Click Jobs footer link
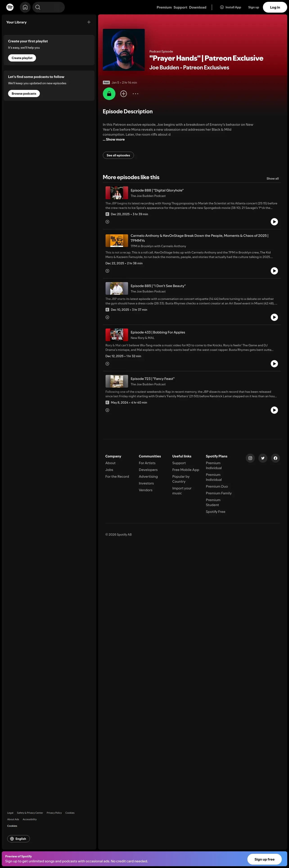The image size is (289, 868). 109,470
